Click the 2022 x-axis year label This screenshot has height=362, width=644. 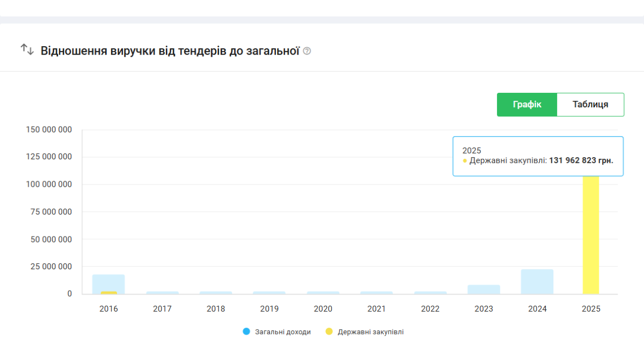430,309
